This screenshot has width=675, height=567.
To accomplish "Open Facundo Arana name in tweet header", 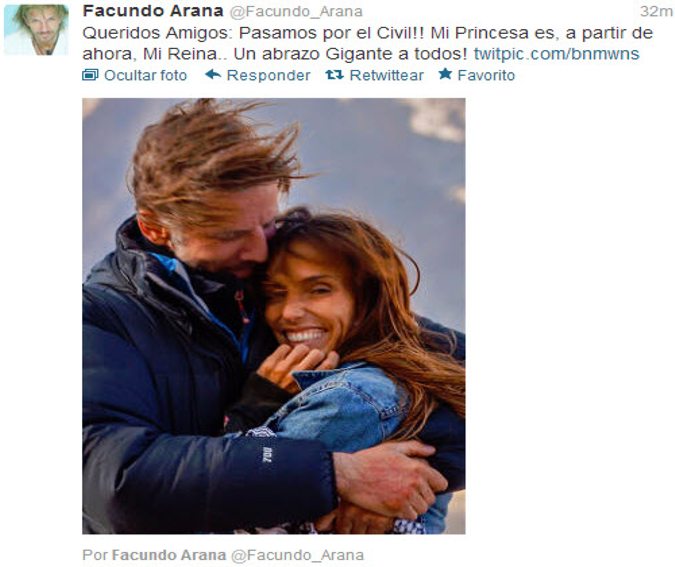I will click(x=153, y=11).
